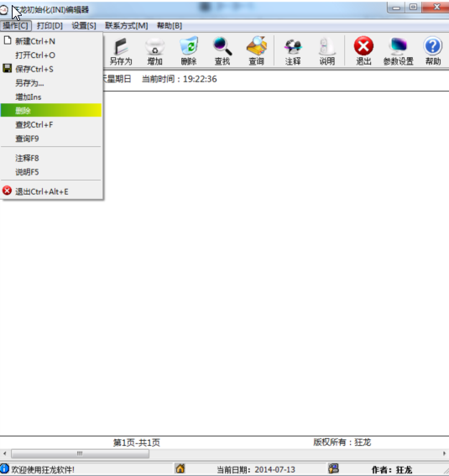Open the 操作[C] menu

point(15,26)
